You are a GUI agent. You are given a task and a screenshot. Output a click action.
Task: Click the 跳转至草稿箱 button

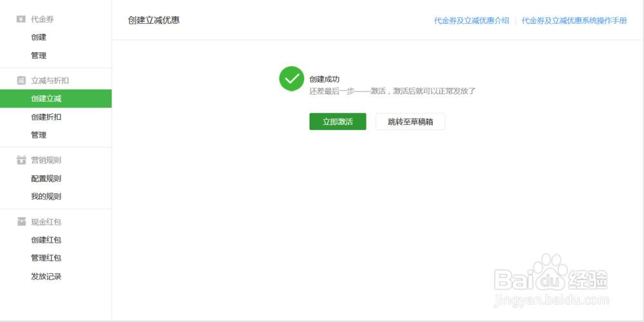(x=410, y=122)
